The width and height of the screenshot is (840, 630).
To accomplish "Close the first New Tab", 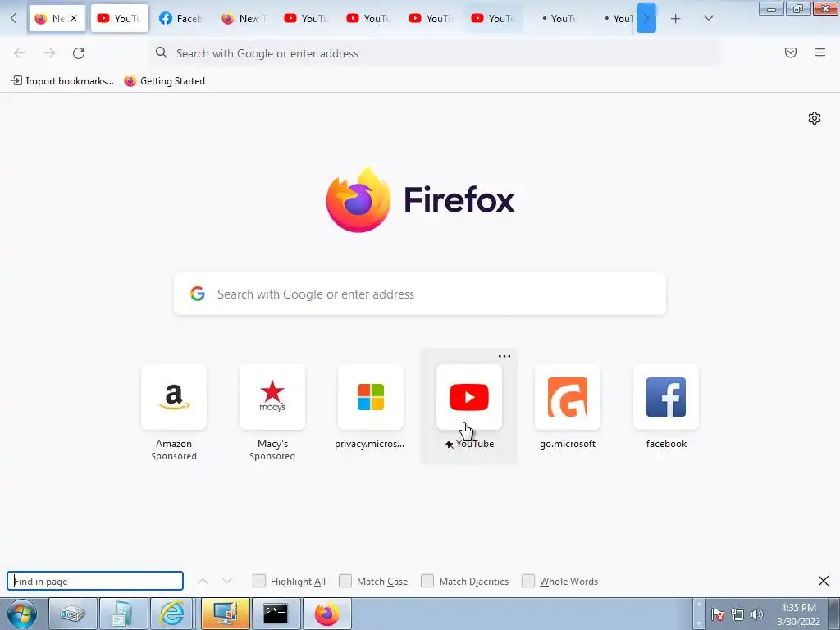I will pyautogui.click(x=74, y=18).
